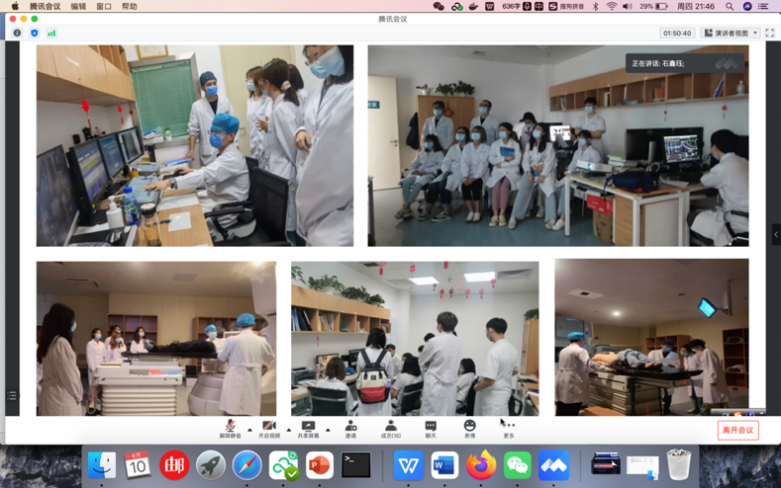The width and height of the screenshot is (781, 488).
Task: Unmute the microphone in the meeting toolbar
Action: [230, 427]
